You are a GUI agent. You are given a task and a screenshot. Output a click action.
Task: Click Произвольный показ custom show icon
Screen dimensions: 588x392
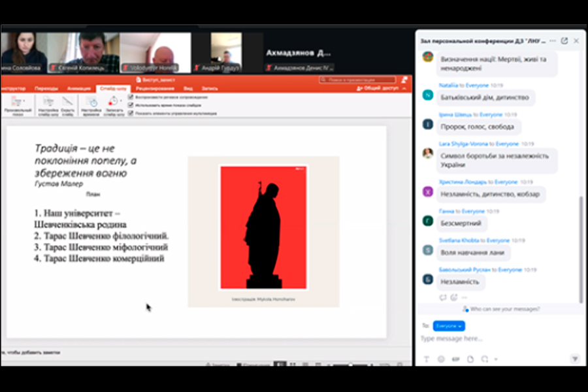(17, 105)
